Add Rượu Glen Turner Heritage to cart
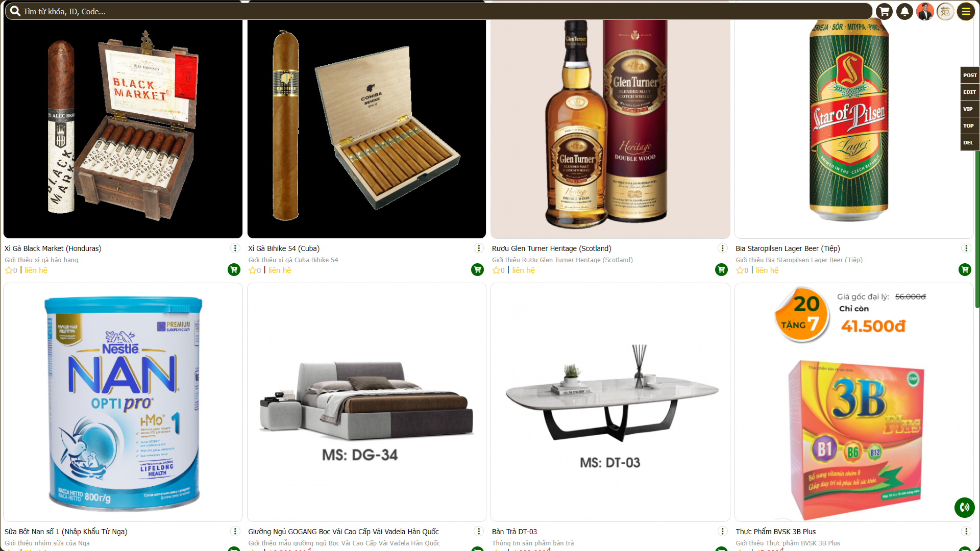Viewport: 980px width, 551px height. 721,269
